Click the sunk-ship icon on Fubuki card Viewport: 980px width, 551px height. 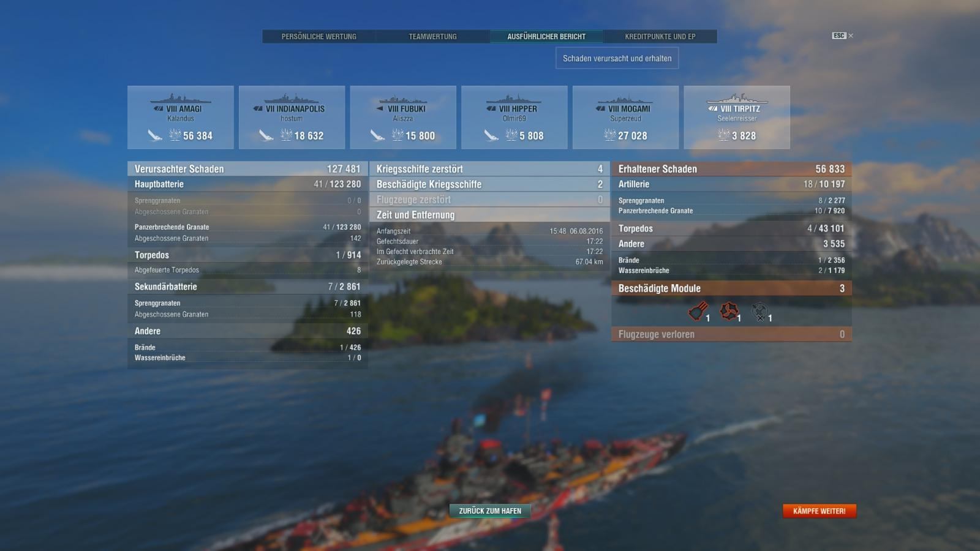pyautogui.click(x=377, y=135)
